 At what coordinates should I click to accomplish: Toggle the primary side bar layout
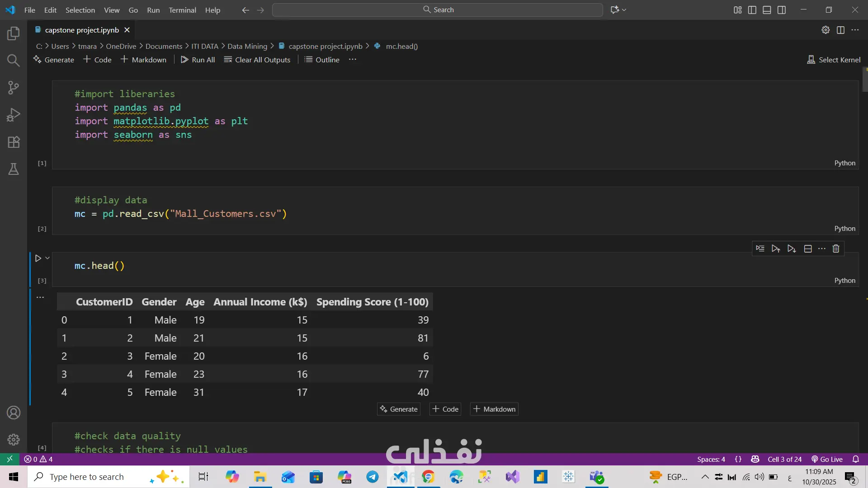[752, 10]
